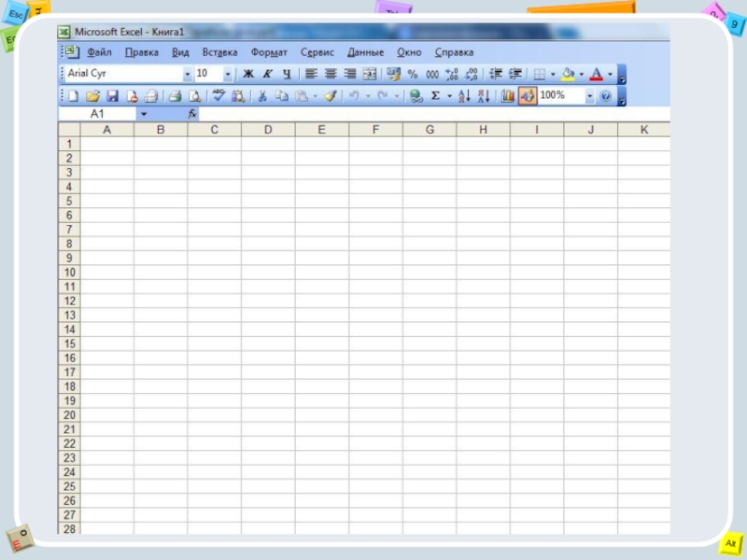Click the Save icon in the toolbar

(112, 96)
